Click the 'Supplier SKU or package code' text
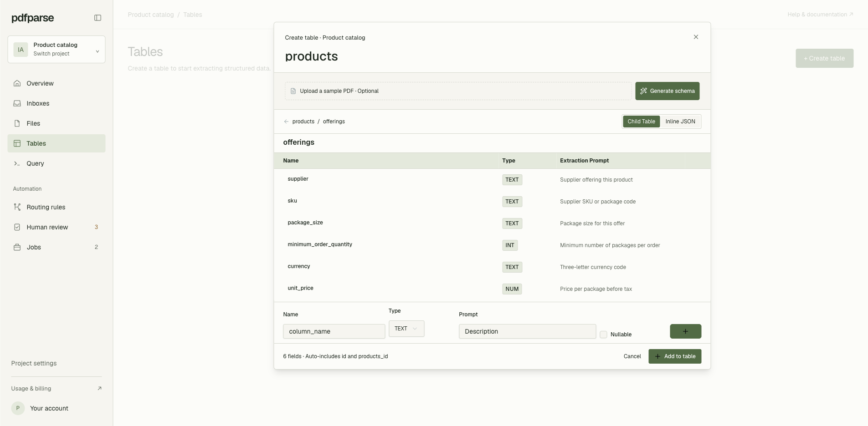868x426 pixels. pyautogui.click(x=598, y=202)
